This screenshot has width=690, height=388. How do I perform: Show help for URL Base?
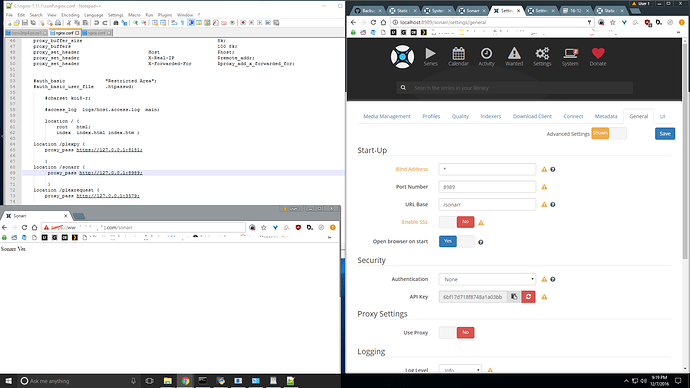553,205
